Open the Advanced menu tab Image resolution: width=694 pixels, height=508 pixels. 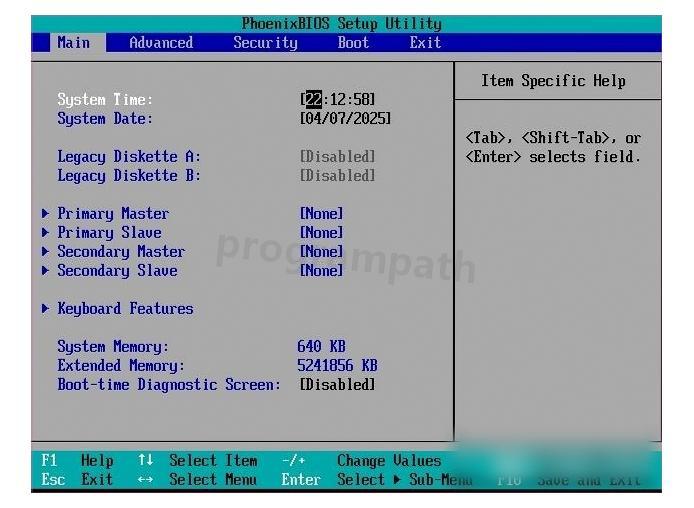point(161,43)
